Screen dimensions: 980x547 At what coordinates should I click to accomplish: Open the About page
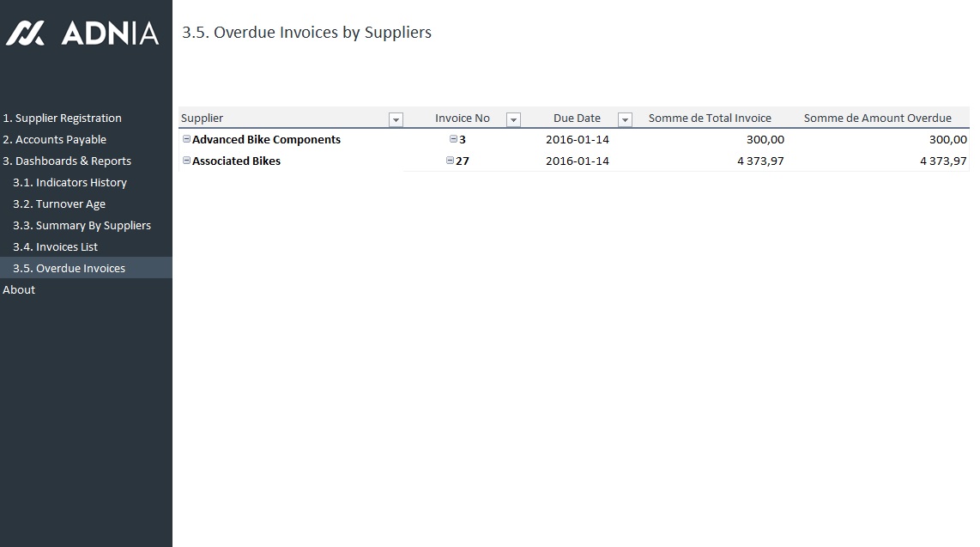pos(19,290)
